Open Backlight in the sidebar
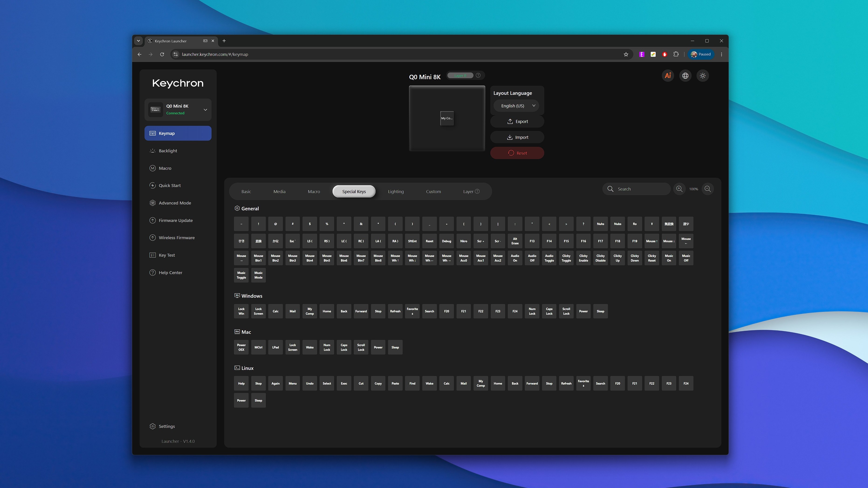This screenshot has width=868, height=488. [178, 151]
